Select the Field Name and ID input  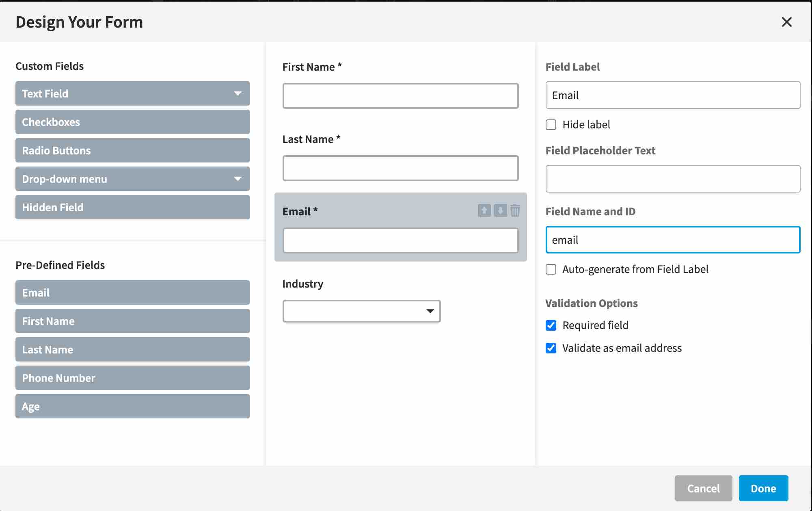coord(673,240)
